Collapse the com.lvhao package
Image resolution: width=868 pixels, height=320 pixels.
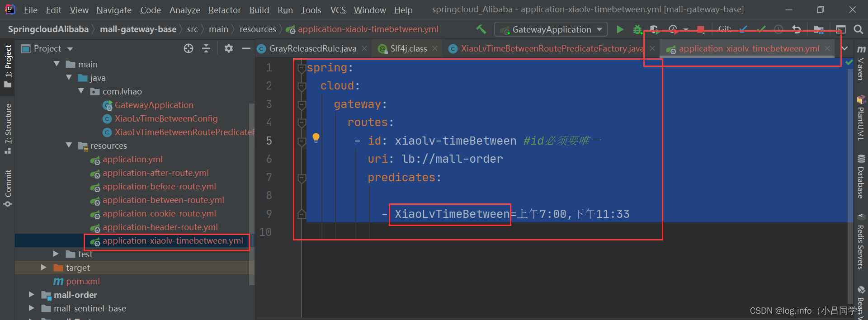coord(81,91)
